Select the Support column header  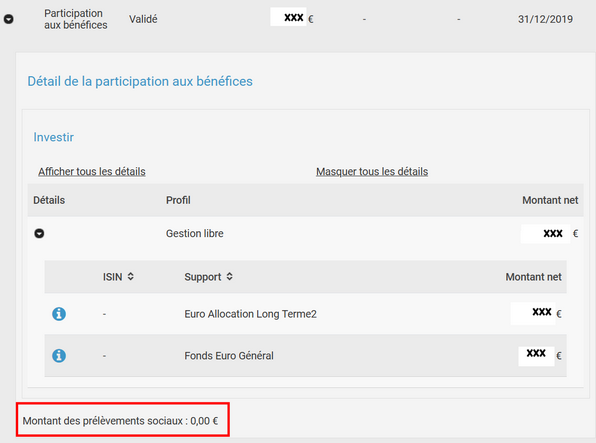[203, 277]
